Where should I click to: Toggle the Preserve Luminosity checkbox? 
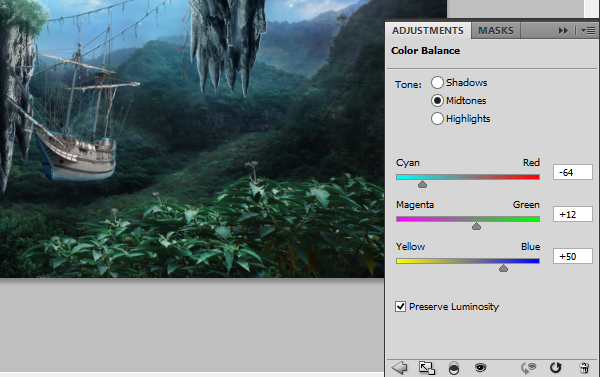400,307
